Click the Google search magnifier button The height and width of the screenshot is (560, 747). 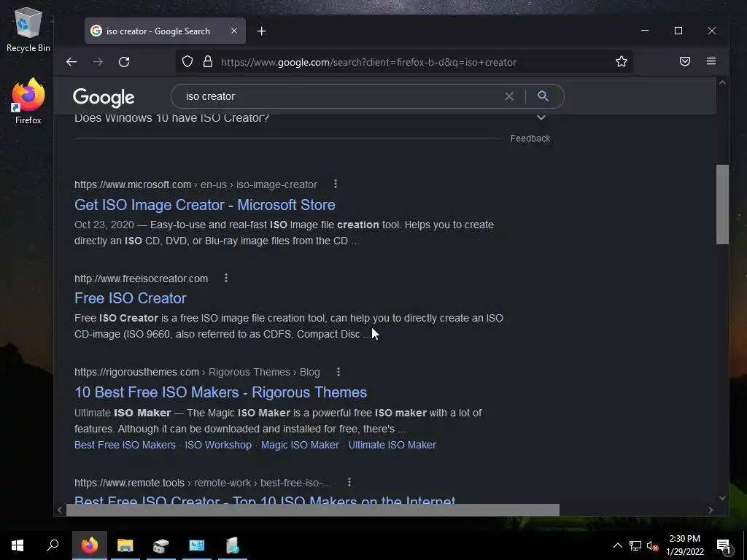(543, 96)
